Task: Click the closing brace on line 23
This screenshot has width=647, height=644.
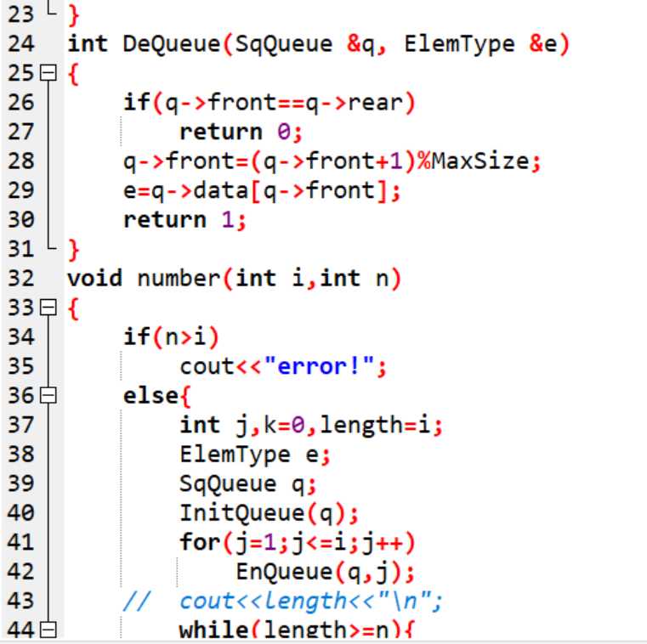Action: click(x=73, y=15)
